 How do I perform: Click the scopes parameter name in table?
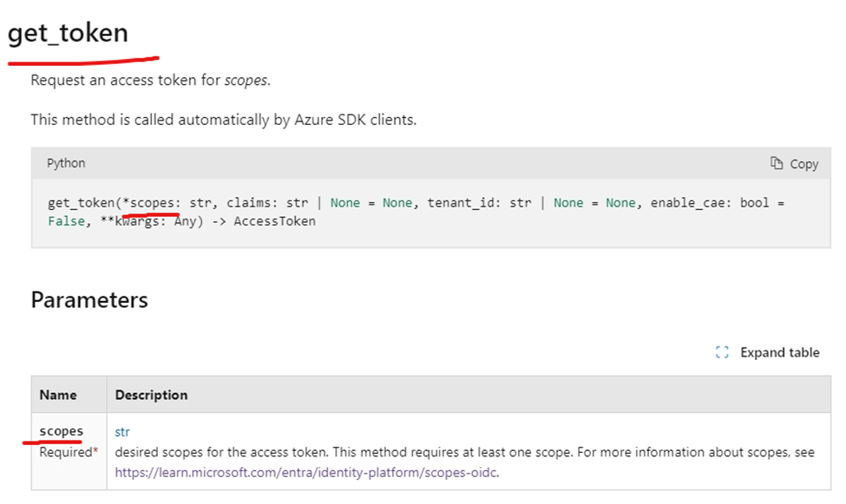click(x=62, y=431)
